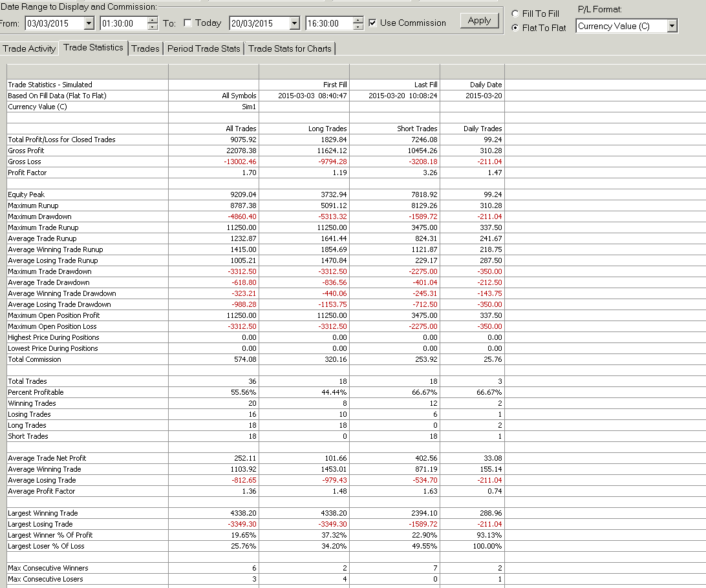Click the To date 20/03/2015 field
The image size is (706, 588).
(x=260, y=23)
